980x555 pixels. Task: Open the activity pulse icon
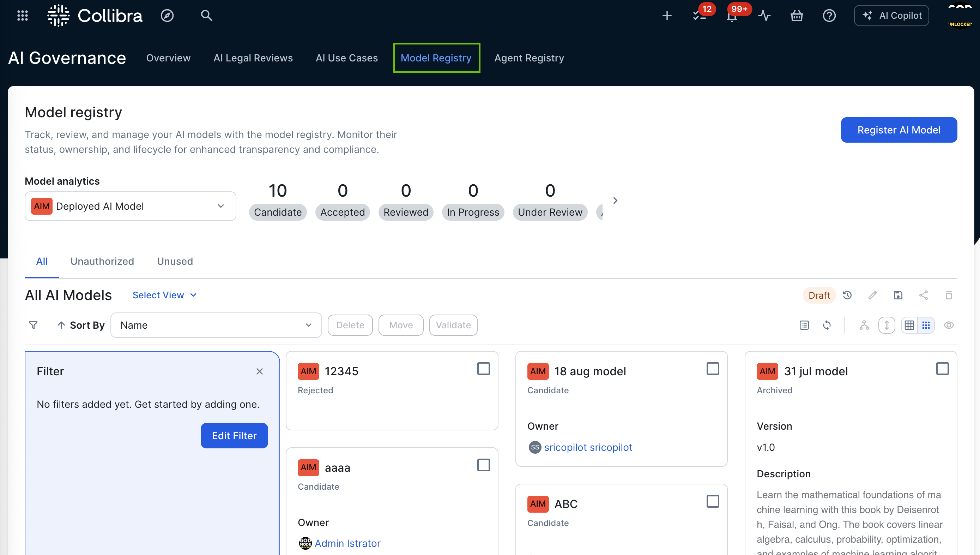coord(764,16)
